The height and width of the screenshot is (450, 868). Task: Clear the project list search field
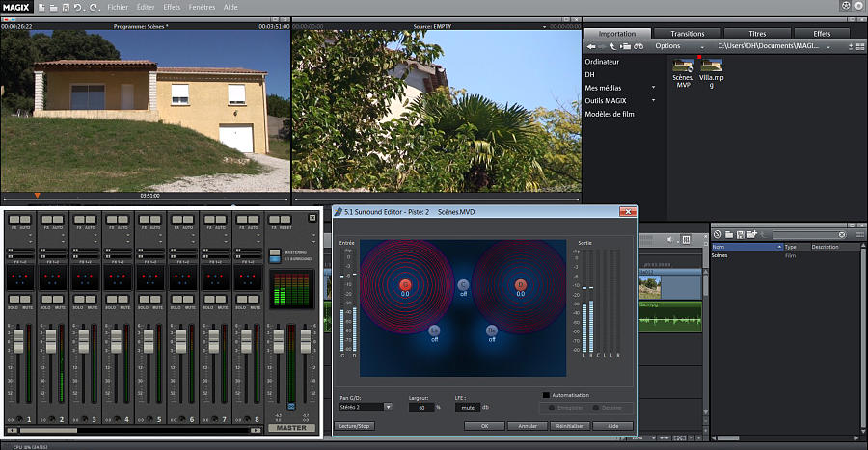coord(842,234)
